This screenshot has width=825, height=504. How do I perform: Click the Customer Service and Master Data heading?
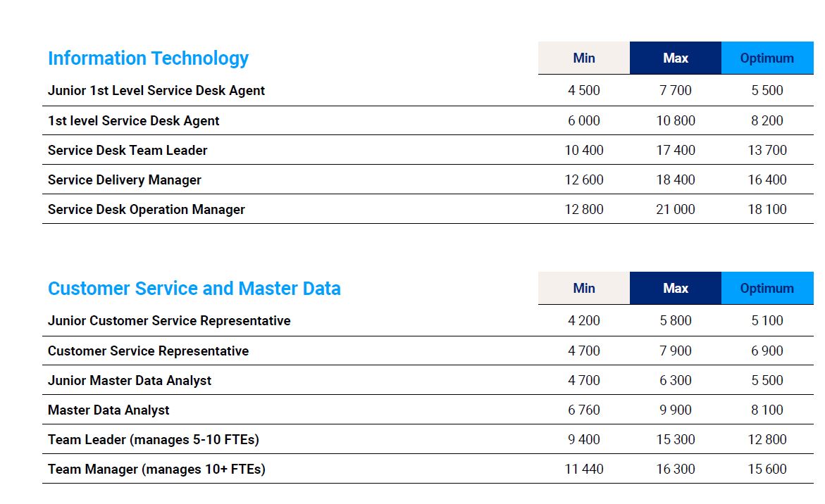[194, 289]
